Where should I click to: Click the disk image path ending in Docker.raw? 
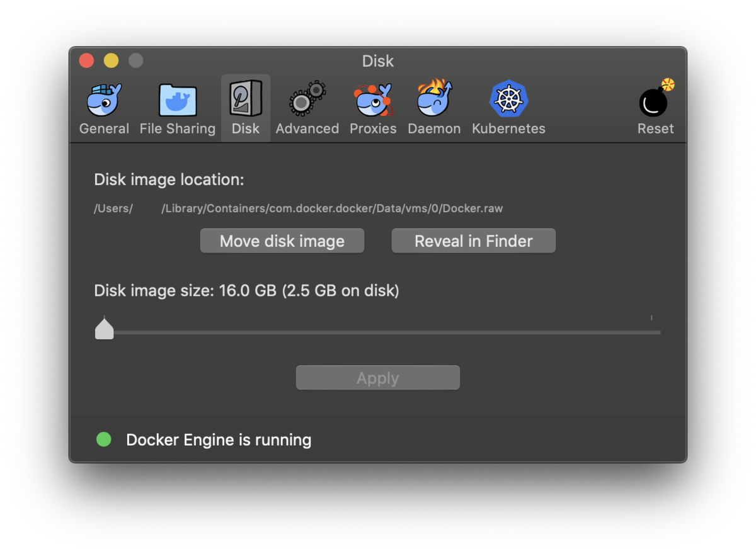(x=298, y=208)
